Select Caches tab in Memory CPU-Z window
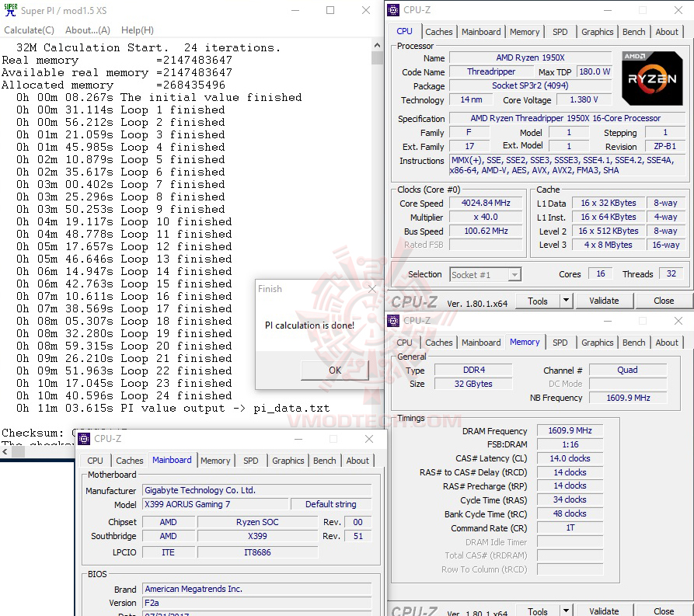This screenshot has height=616, width=694. point(438,343)
